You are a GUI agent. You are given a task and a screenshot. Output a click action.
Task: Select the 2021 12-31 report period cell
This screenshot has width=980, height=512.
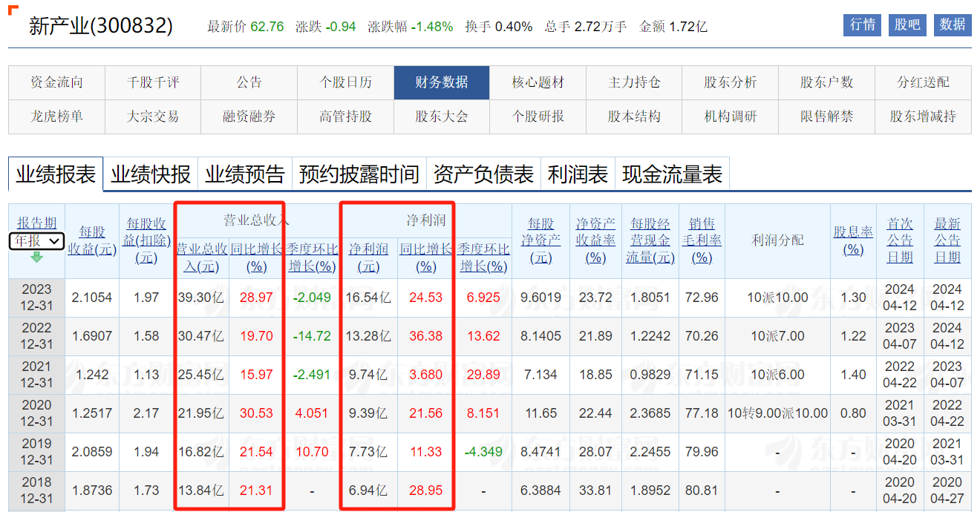36,375
